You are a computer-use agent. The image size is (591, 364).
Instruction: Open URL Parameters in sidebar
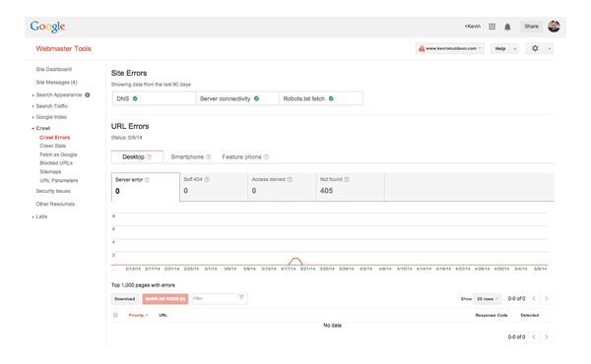click(x=59, y=181)
